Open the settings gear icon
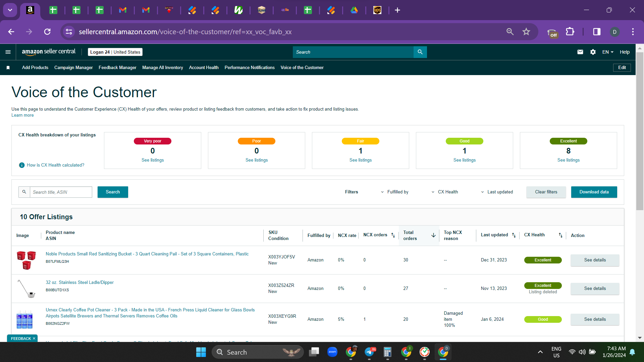This screenshot has width=644, height=362. point(593,52)
